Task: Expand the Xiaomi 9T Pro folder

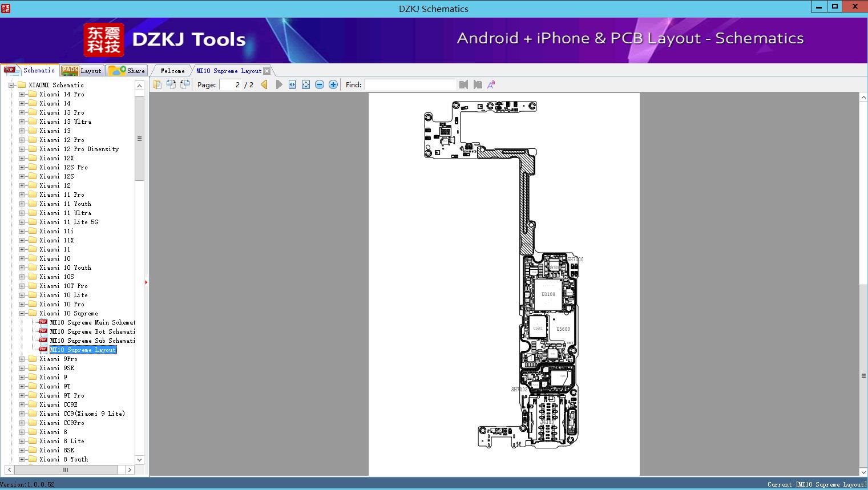Action: [22, 395]
